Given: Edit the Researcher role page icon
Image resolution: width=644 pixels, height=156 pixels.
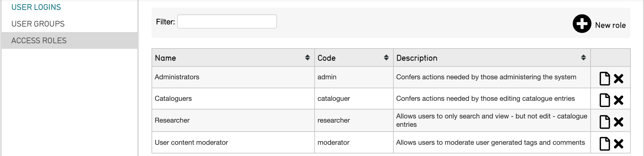Looking at the screenshot, I should click(x=604, y=122).
